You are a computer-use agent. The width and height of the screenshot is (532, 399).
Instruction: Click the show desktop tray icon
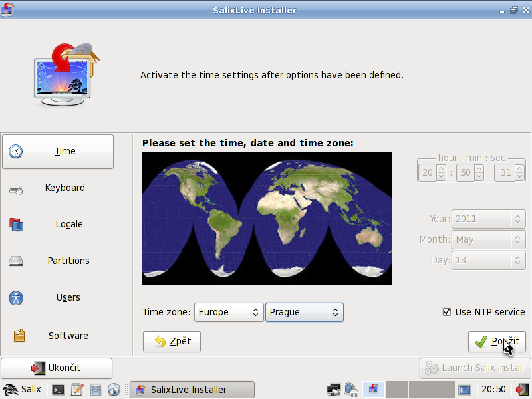coord(465,390)
